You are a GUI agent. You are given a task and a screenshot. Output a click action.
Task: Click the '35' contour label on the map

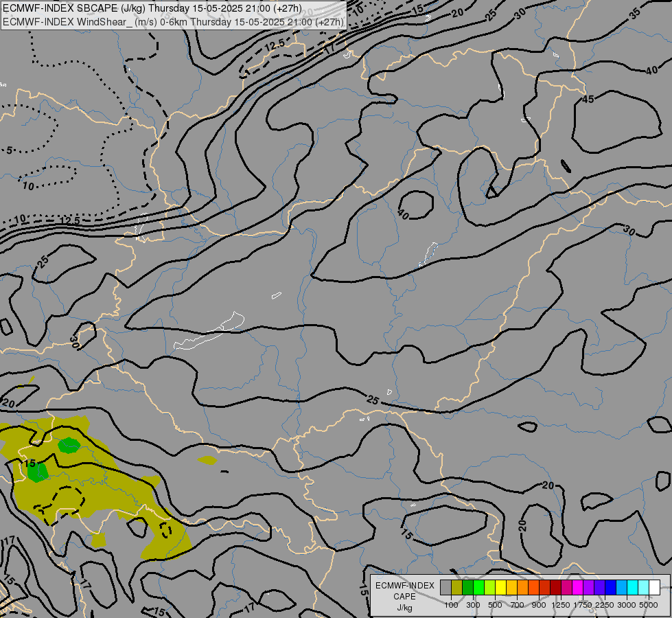click(635, 13)
